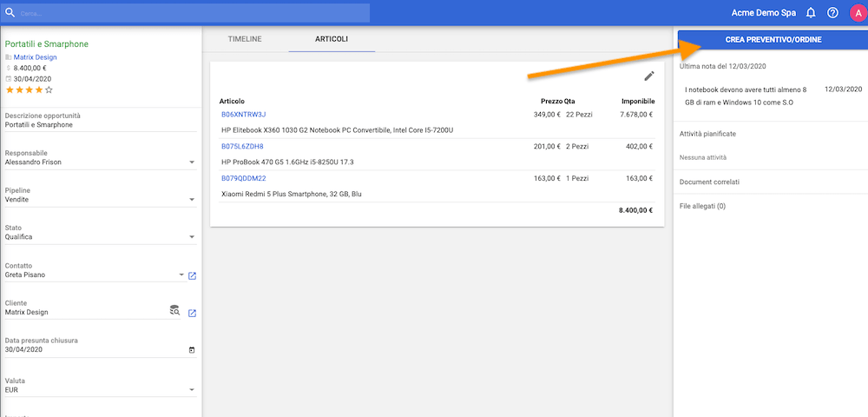Click the 349,00 € price cell
Image resolution: width=868 pixels, height=417 pixels.
547,115
